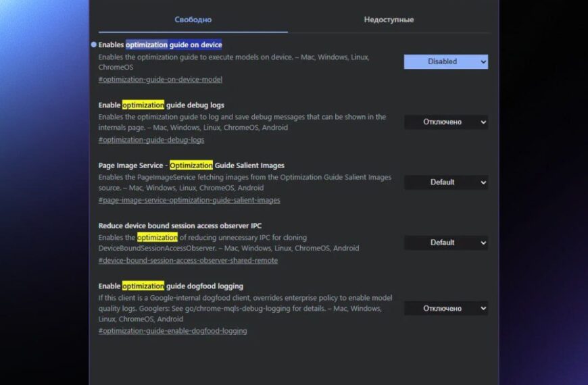Open the #page-image-service-optimization-guide-salient-images link
The width and height of the screenshot is (588, 385).
pyautogui.click(x=189, y=200)
